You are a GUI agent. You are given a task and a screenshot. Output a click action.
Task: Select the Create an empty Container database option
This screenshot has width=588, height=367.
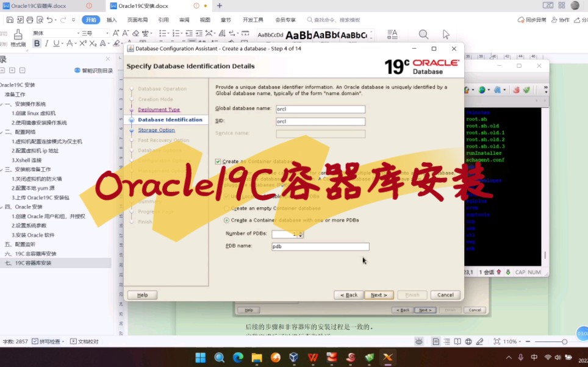(x=226, y=208)
